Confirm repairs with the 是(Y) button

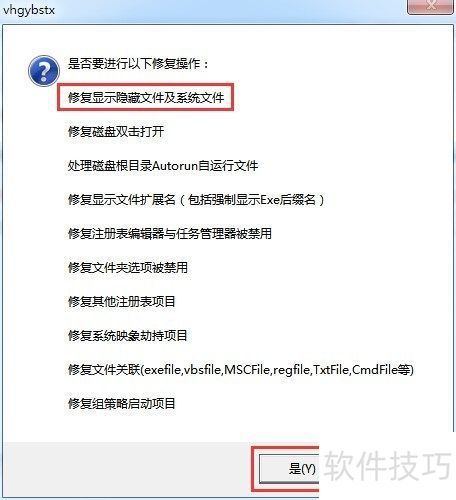(289, 469)
